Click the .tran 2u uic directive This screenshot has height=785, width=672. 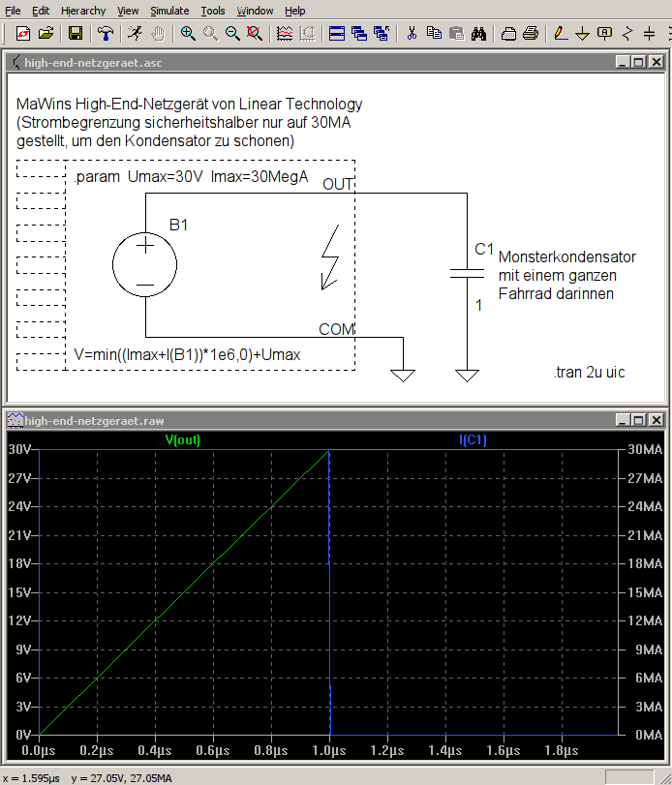point(590,373)
